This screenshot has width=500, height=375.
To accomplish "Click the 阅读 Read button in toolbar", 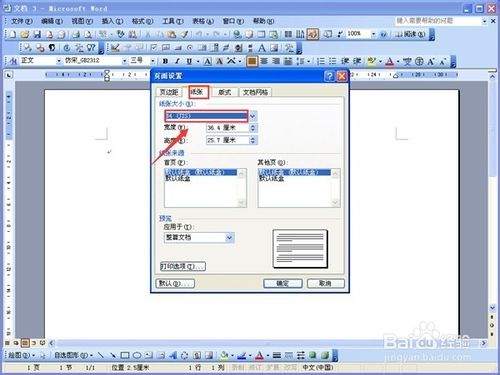I will (410, 34).
